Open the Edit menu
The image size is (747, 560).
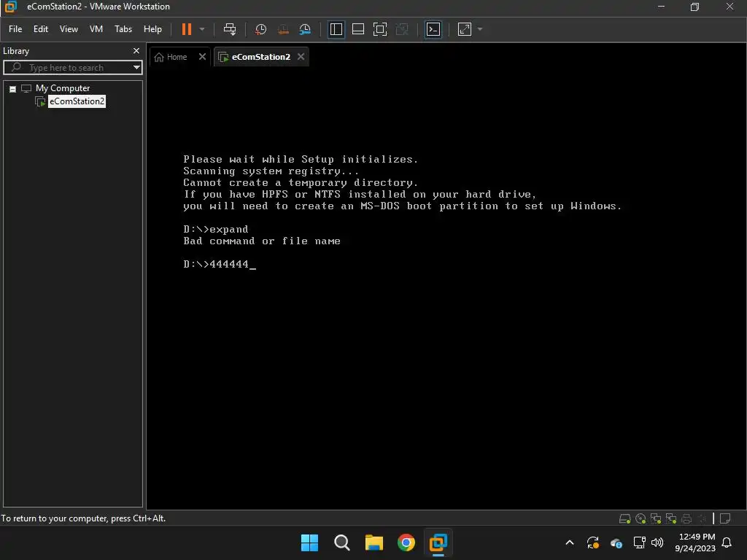(41, 29)
